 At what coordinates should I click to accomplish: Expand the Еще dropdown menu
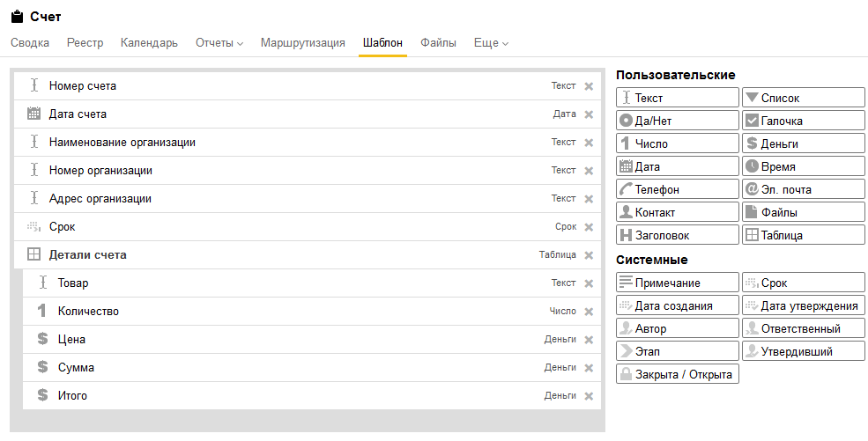click(491, 43)
